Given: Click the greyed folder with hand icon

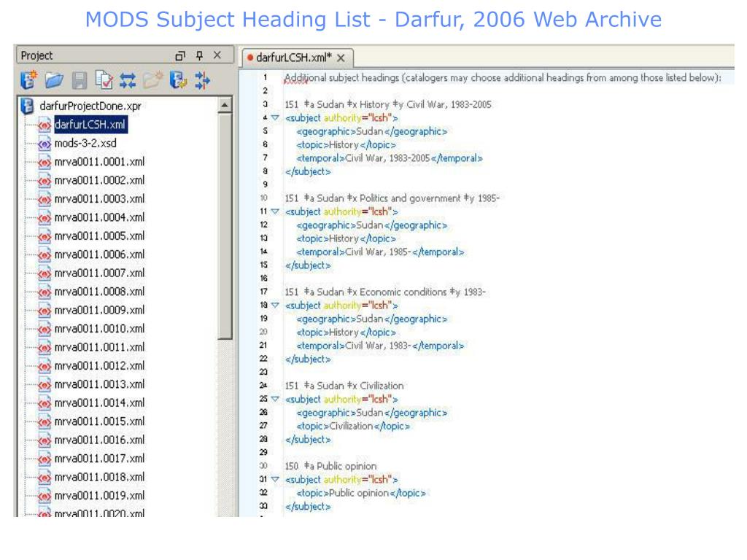Looking at the screenshot, I should coord(153,80).
